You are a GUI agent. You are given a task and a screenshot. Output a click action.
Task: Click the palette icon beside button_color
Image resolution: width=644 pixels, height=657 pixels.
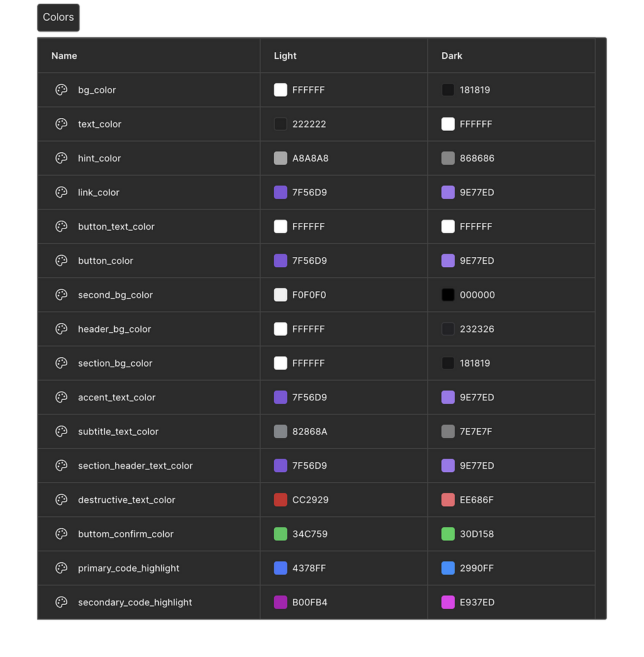click(x=61, y=261)
